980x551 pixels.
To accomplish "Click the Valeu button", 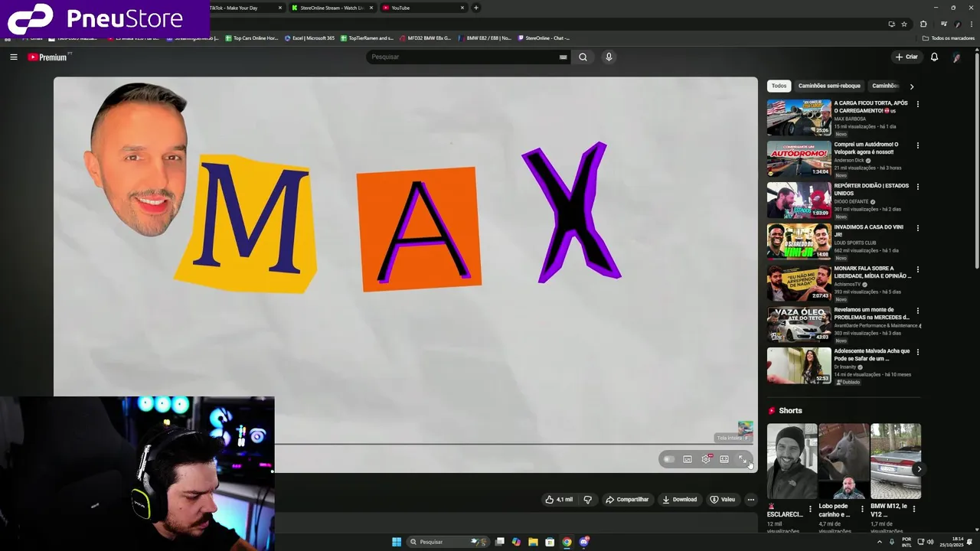I will [x=723, y=500].
